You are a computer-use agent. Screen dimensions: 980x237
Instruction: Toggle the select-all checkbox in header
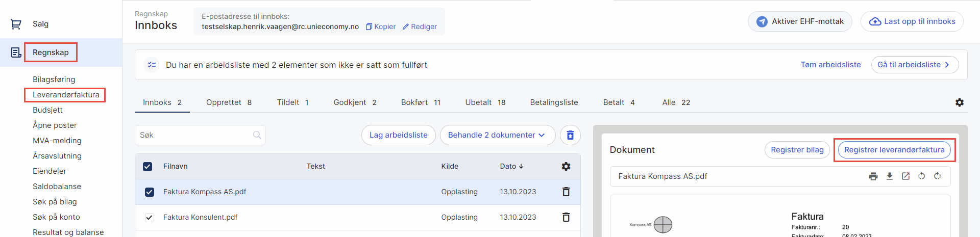(x=148, y=167)
